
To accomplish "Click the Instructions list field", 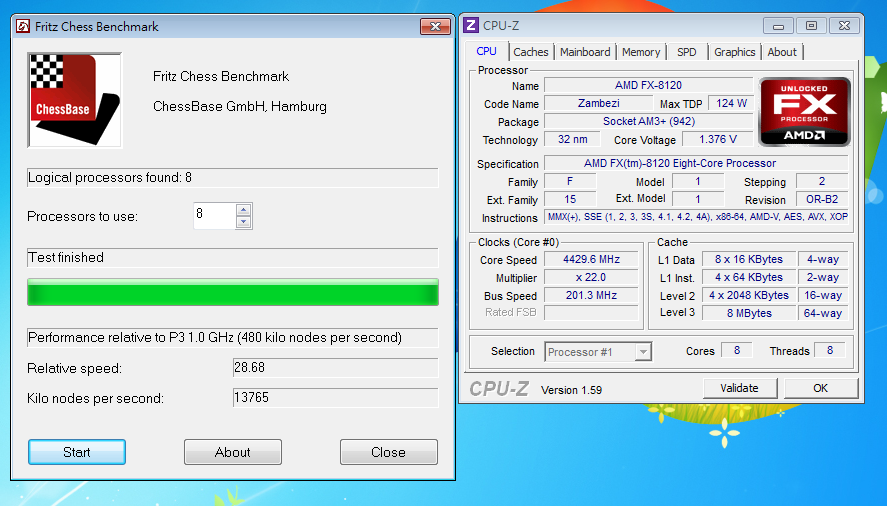I will [x=696, y=217].
